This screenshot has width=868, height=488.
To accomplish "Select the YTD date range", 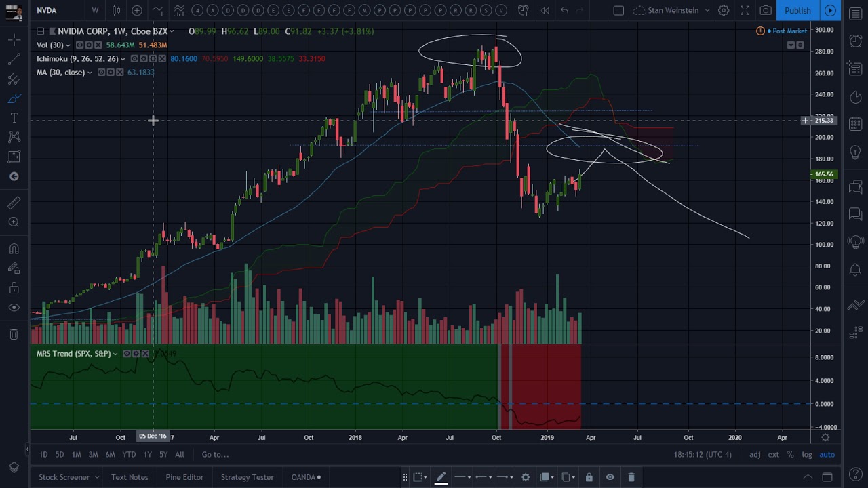I will (129, 454).
